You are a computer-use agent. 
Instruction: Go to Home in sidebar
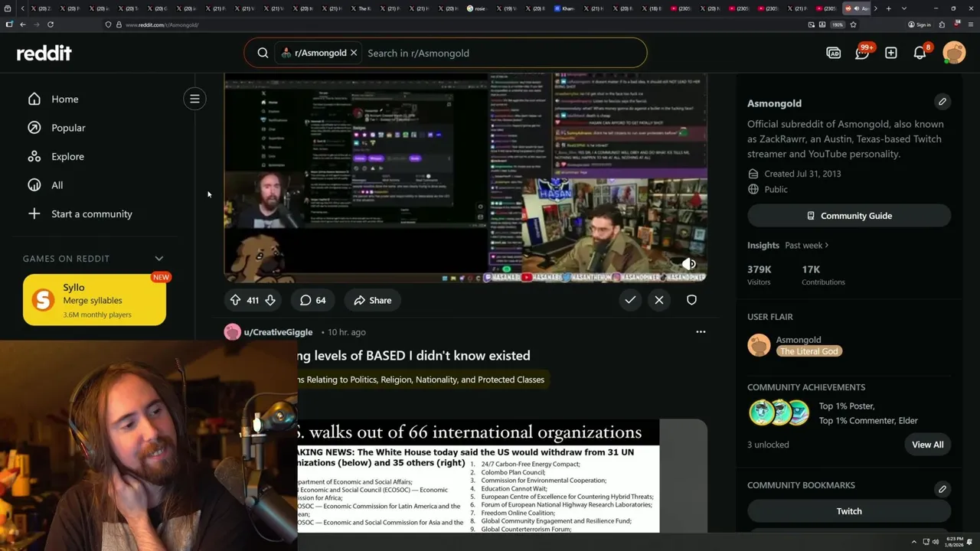(x=65, y=99)
